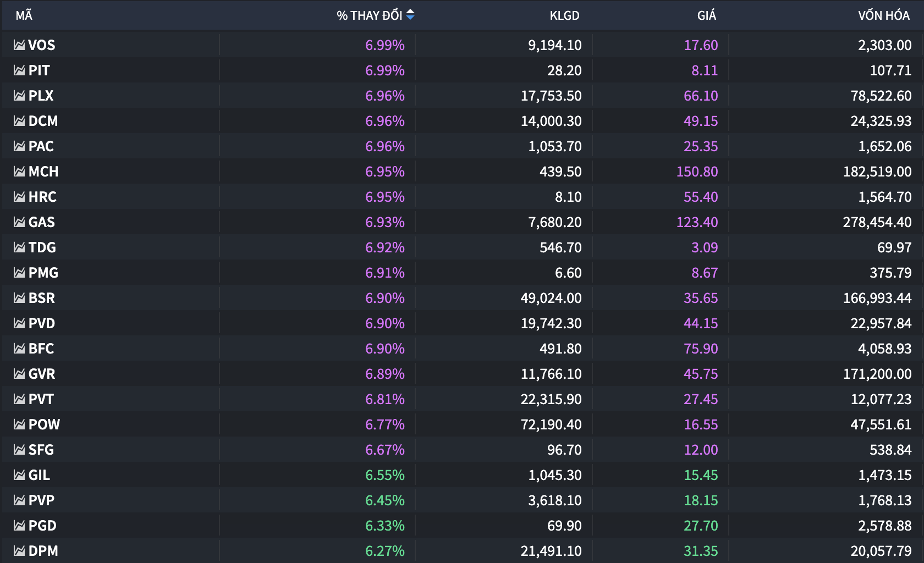This screenshot has height=563, width=924.
Task: Click the 6.55% change for GIL
Action: pos(384,475)
